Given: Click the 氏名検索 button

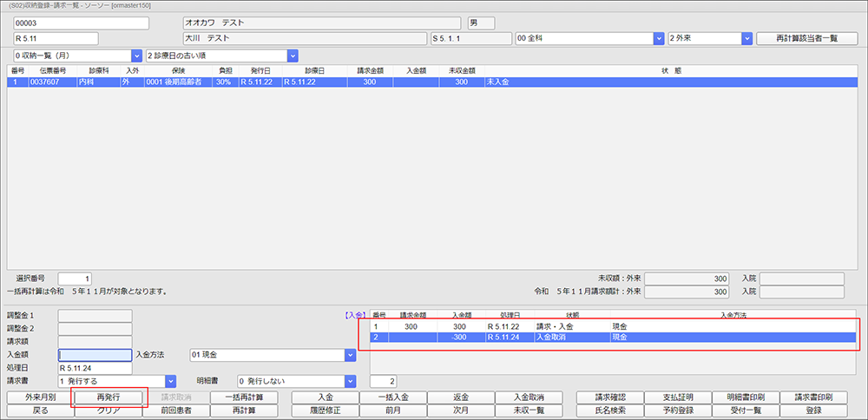Looking at the screenshot, I should click(609, 410).
